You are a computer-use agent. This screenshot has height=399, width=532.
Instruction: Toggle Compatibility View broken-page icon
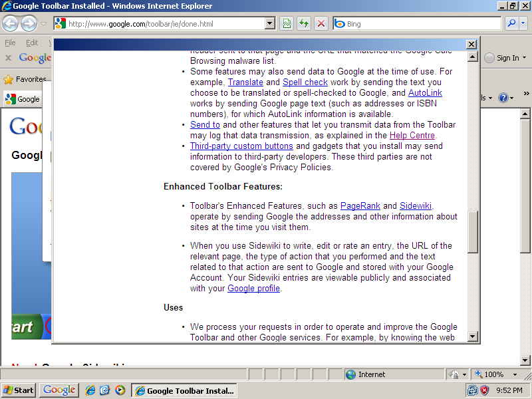pos(287,24)
